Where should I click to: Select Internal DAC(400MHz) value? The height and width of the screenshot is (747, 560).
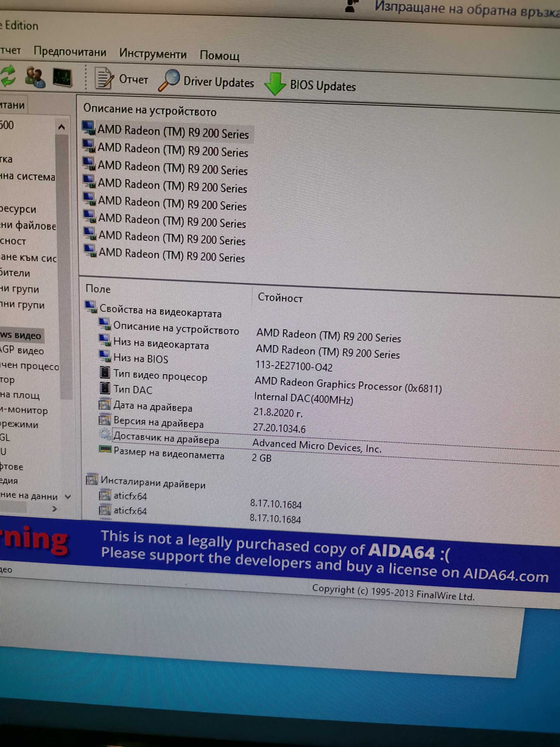tap(304, 399)
